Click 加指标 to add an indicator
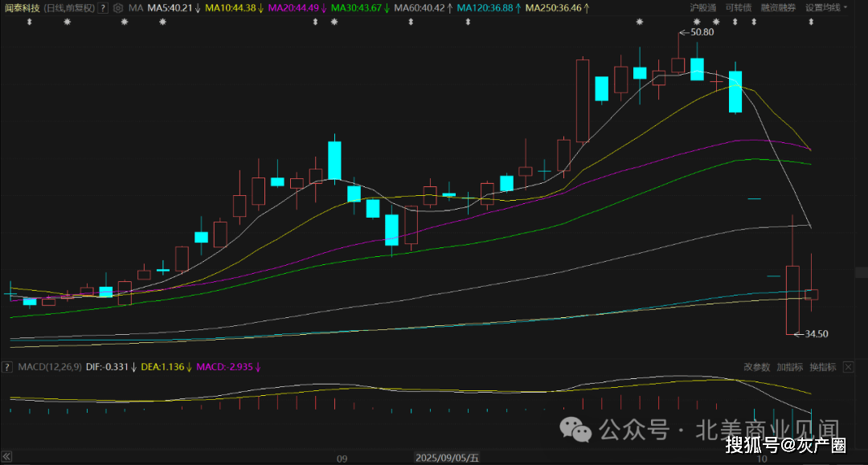 pyautogui.click(x=789, y=367)
